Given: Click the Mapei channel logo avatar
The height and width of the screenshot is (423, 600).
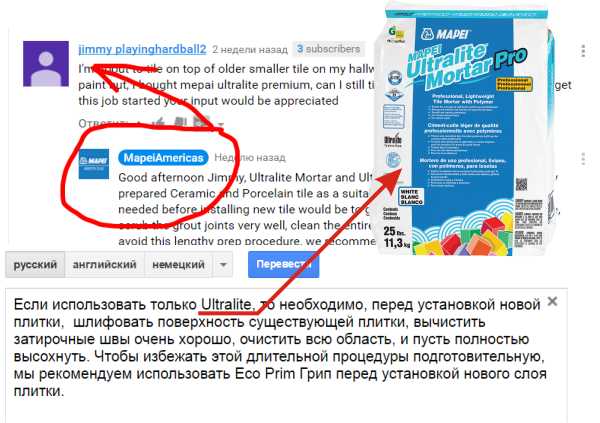Looking at the screenshot, I should (x=93, y=164).
